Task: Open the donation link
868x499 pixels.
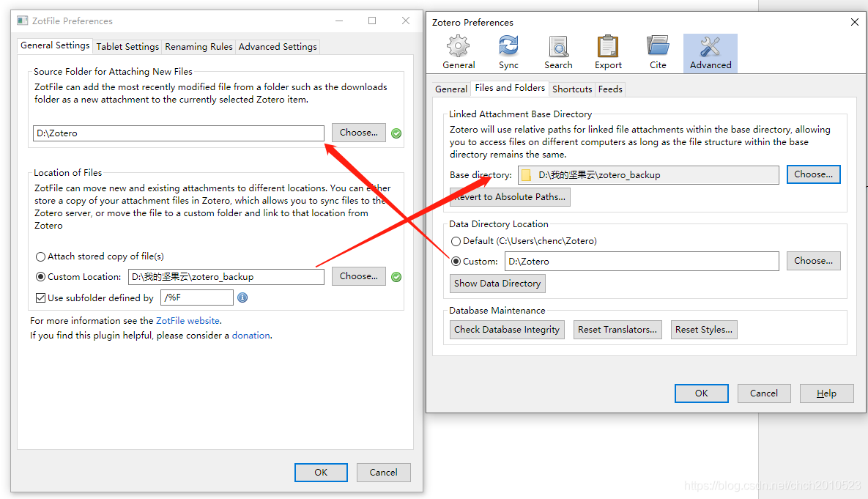Action: tap(251, 336)
